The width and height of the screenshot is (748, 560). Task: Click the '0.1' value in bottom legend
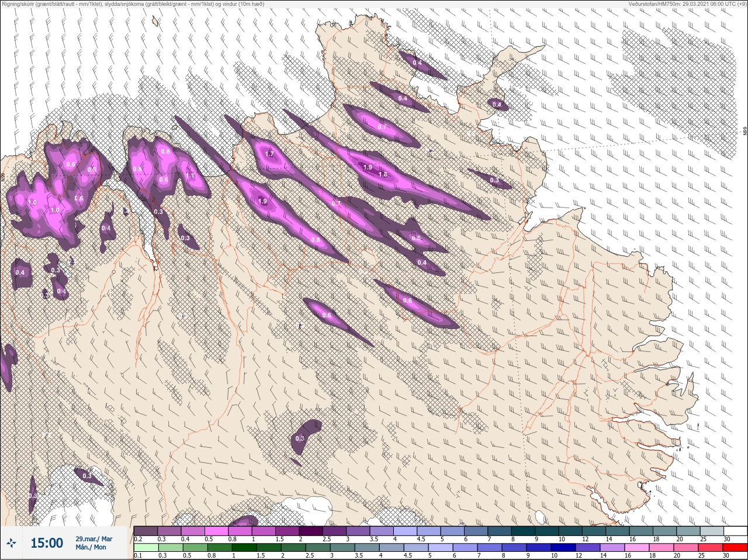point(138,555)
